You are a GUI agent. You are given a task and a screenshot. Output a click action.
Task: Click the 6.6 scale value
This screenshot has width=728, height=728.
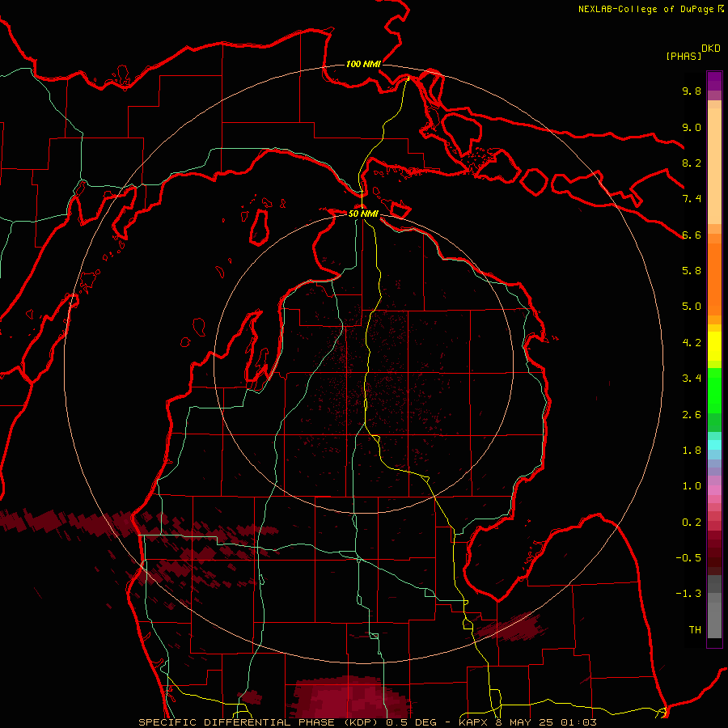pos(692,235)
